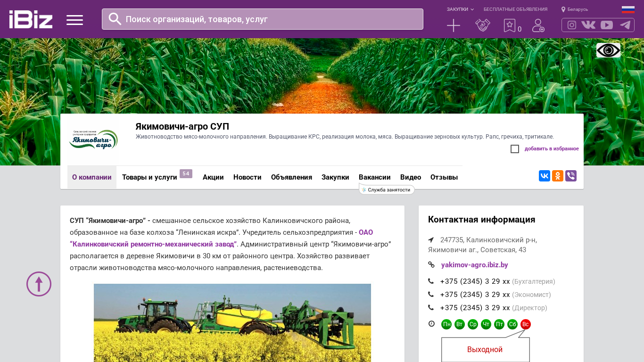644x362 pixels.
Task: Click БЕСПЛАТНЫЕ ОБЪЯВЛЕНИЯ link
Action: [x=515, y=9]
